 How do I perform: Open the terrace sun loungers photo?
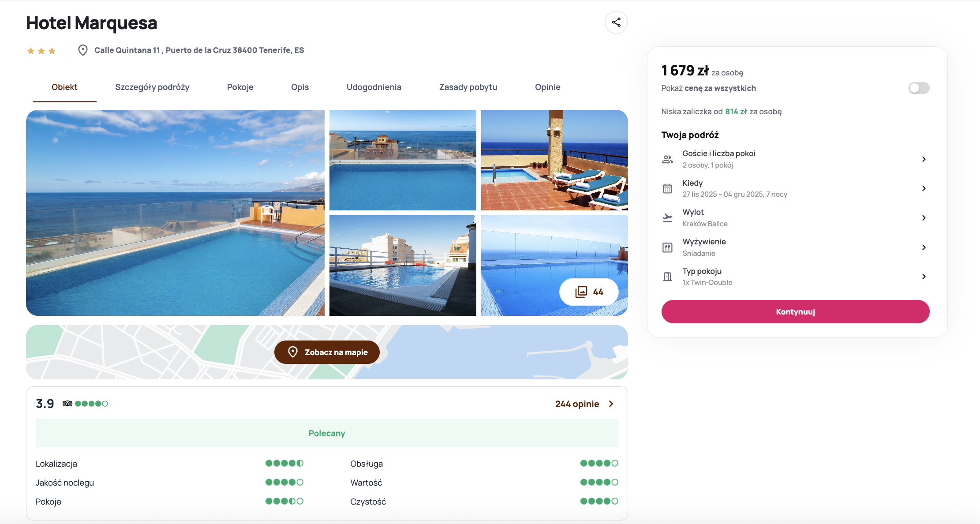(x=554, y=160)
